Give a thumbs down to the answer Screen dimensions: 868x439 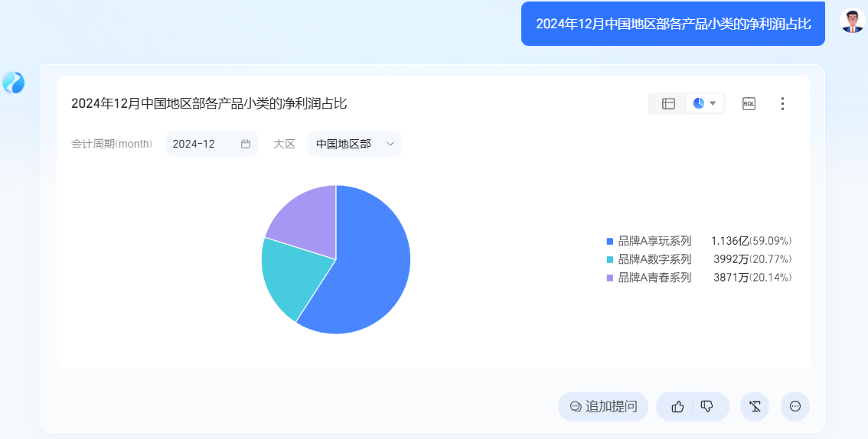[707, 406]
